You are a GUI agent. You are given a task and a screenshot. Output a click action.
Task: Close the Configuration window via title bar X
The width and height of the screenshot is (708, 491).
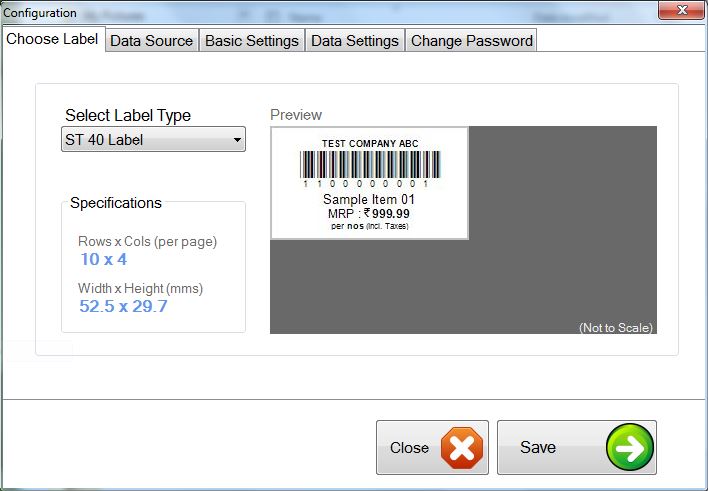[x=682, y=10]
